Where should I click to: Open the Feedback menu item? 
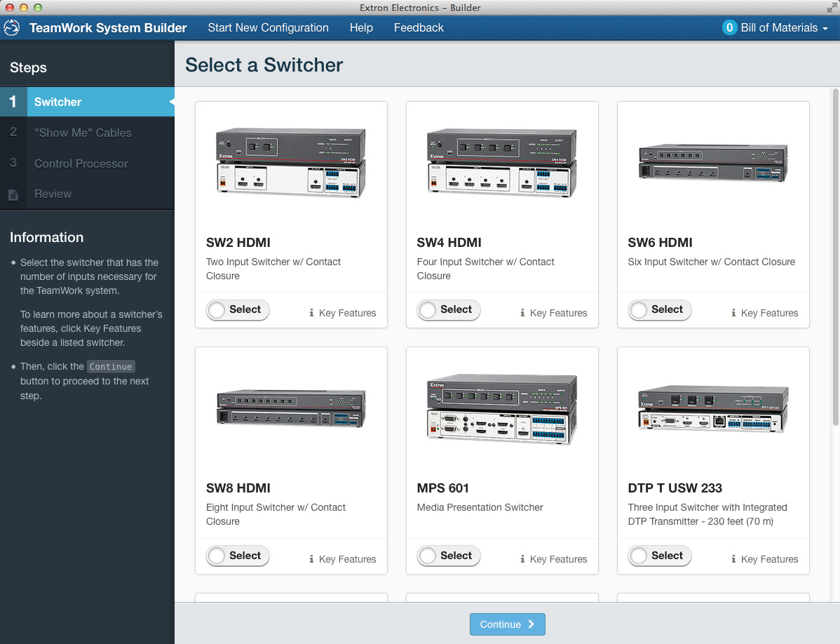pyautogui.click(x=419, y=28)
